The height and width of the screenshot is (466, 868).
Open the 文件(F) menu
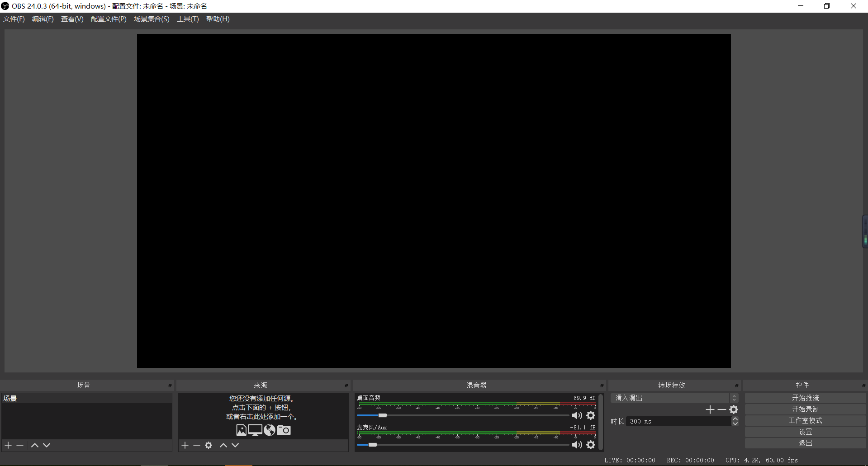tap(14, 19)
